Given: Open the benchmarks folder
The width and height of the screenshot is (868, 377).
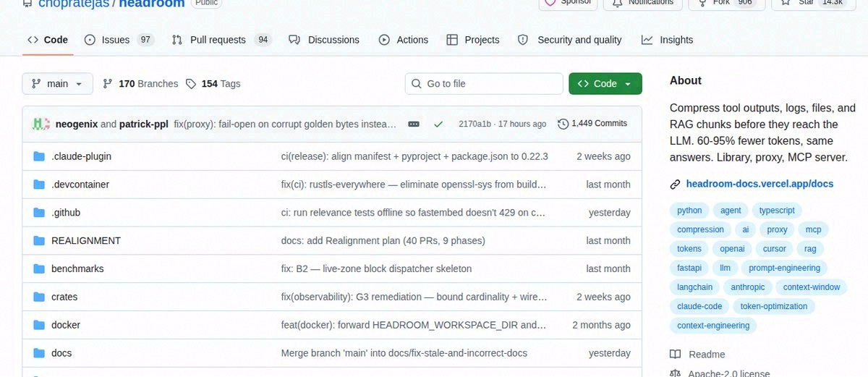Looking at the screenshot, I should [77, 268].
